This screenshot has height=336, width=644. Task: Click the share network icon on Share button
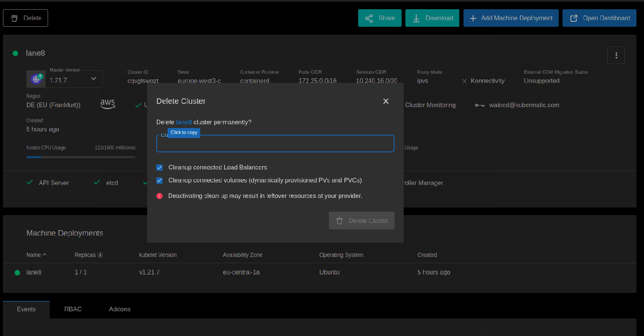click(369, 18)
